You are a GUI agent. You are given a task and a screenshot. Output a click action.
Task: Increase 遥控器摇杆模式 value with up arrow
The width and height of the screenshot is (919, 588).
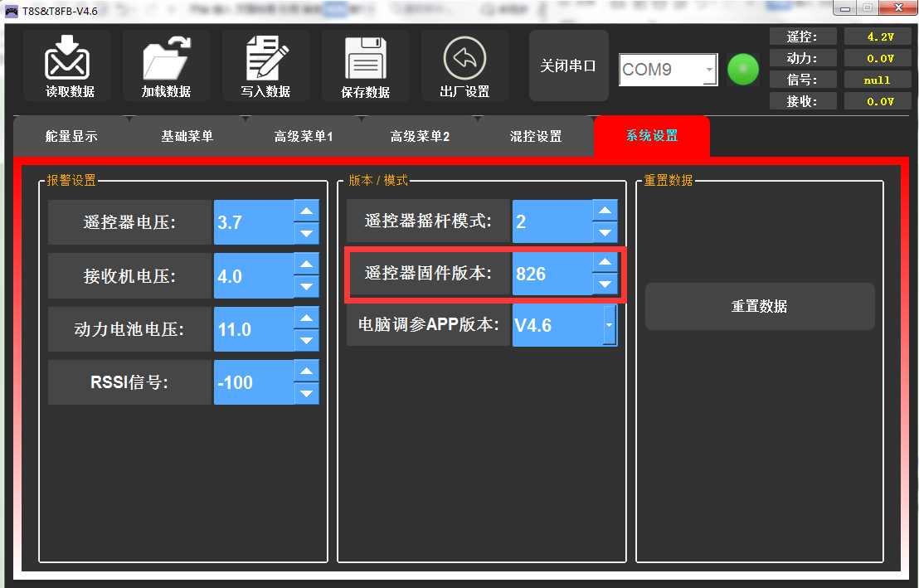[605, 211]
